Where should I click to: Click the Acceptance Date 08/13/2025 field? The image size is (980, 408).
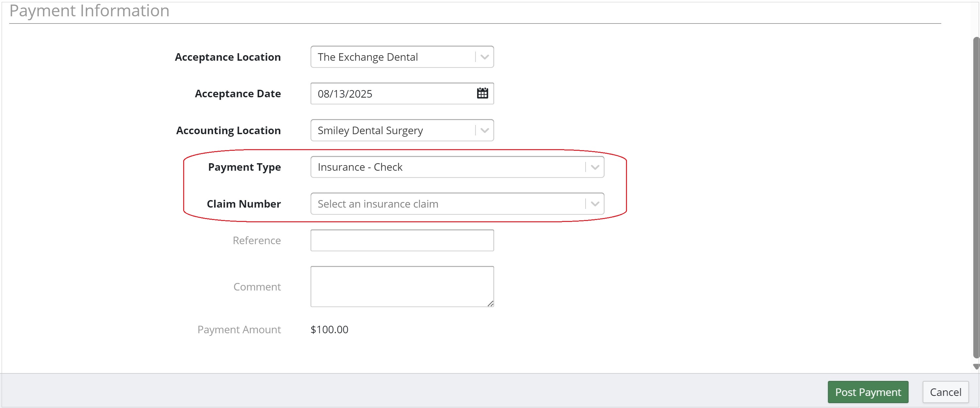tap(402, 94)
